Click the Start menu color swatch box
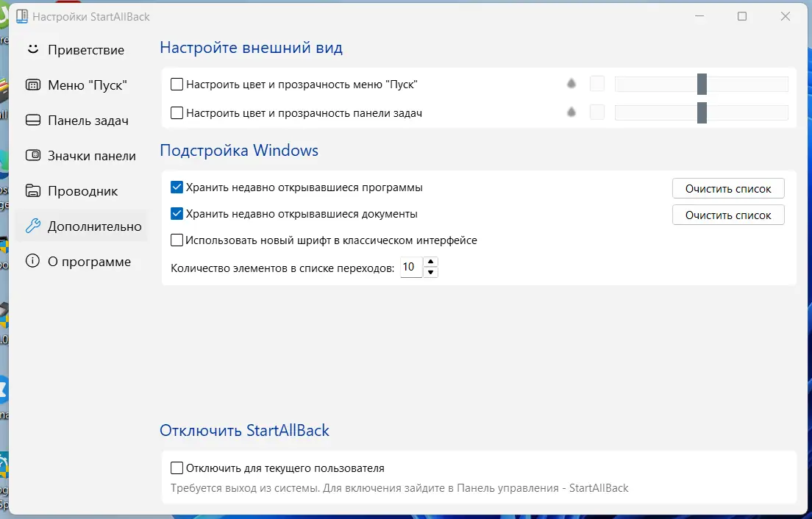812x519 pixels. click(597, 84)
